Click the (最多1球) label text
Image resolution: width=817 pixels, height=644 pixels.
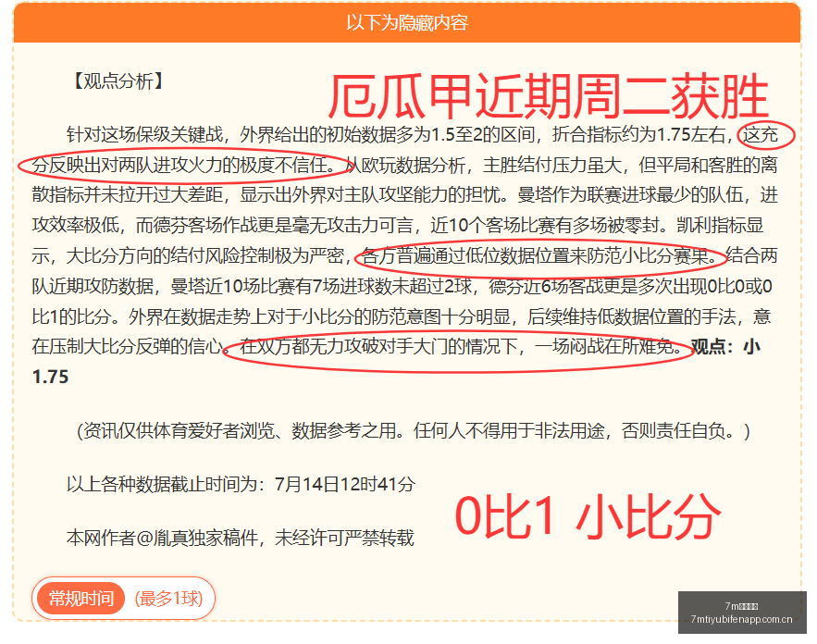(168, 598)
